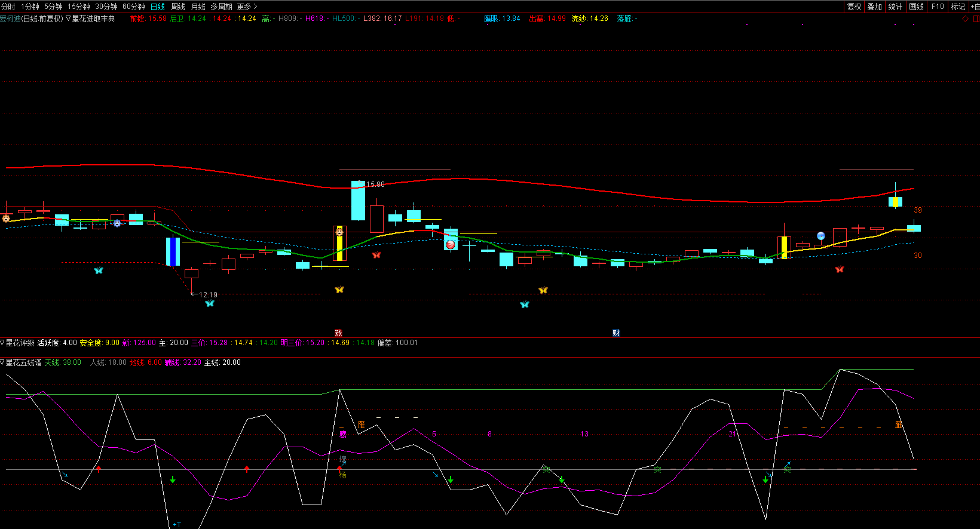The height and width of the screenshot is (529, 980).
Task: Select the 5分钟 period tab
Action: [53, 7]
